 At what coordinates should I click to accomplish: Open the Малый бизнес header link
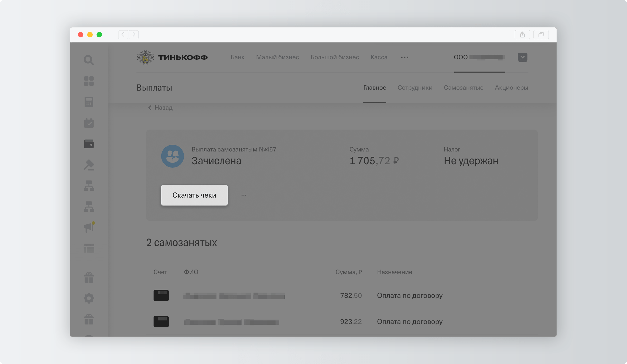(277, 57)
